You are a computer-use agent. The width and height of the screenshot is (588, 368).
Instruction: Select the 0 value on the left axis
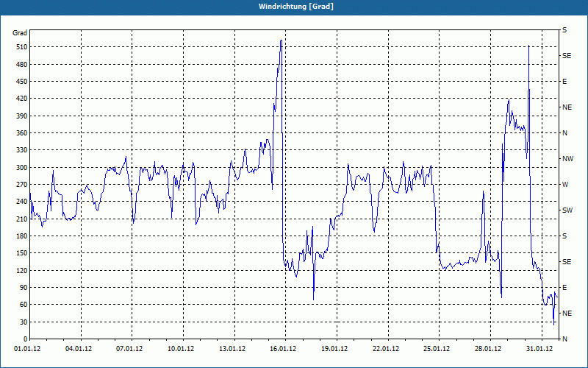pos(26,339)
